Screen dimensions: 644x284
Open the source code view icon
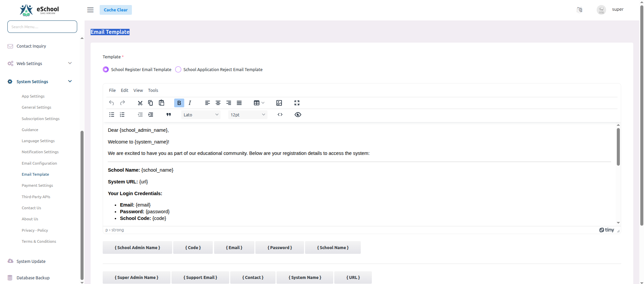tap(280, 115)
